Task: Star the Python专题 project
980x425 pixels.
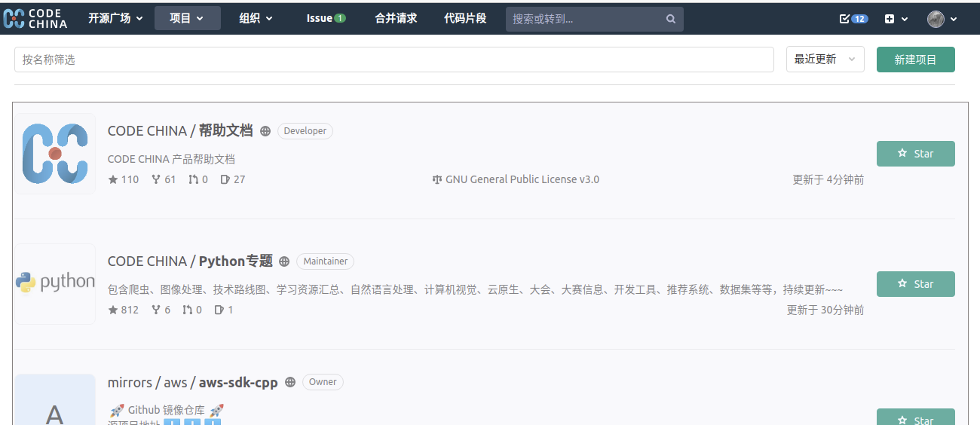Action: pyautogui.click(x=916, y=284)
